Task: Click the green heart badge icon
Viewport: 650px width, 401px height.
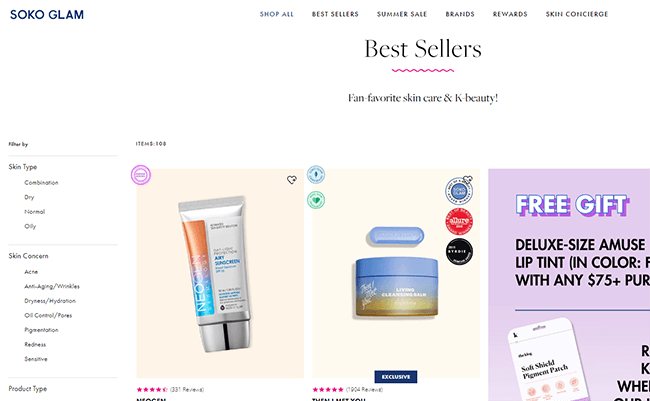Action: 316,200
